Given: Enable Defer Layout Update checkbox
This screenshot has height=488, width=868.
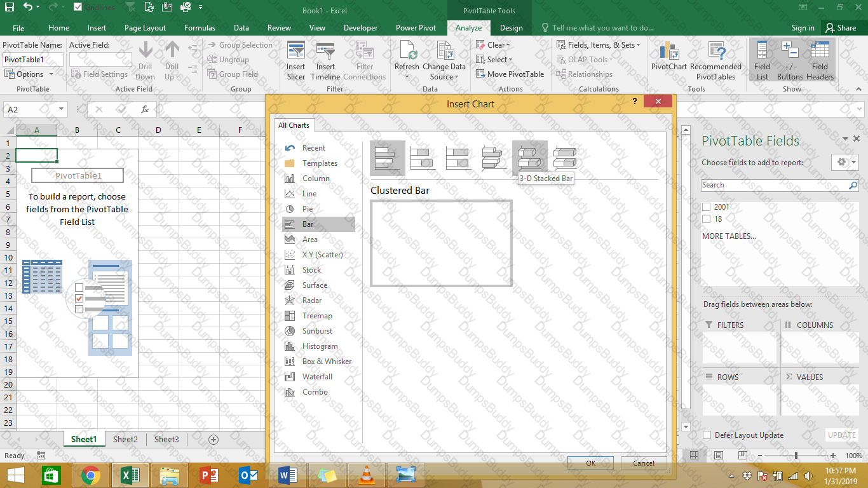Looking at the screenshot, I should tap(707, 435).
